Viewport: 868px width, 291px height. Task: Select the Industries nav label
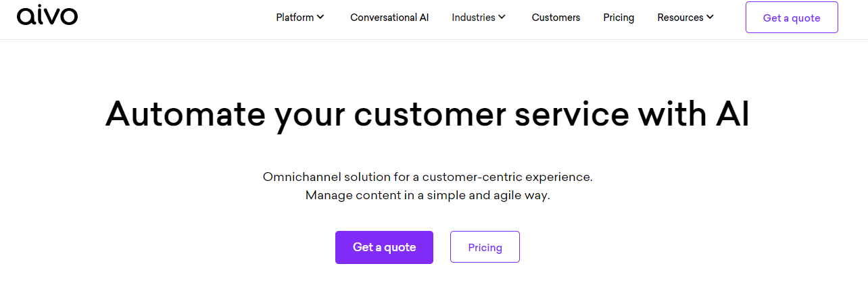[473, 18]
